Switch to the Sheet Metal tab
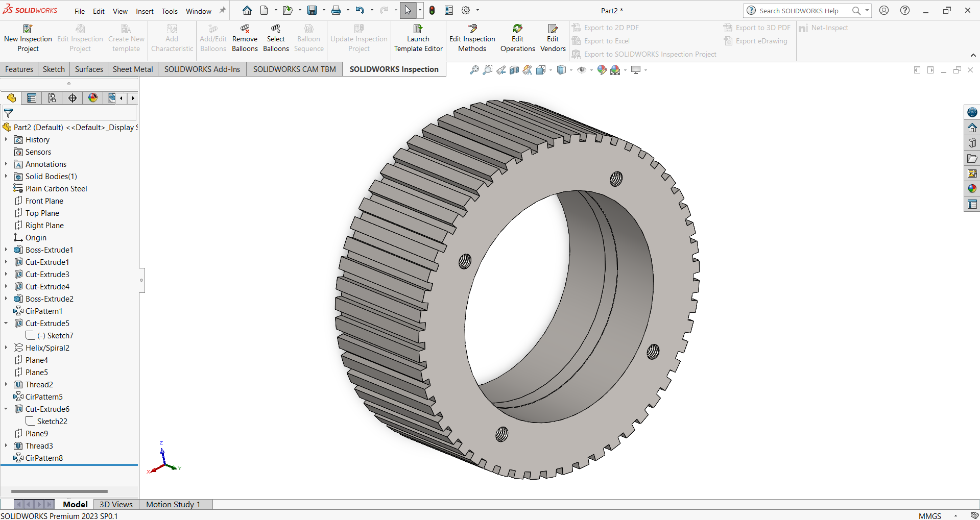 [132, 69]
